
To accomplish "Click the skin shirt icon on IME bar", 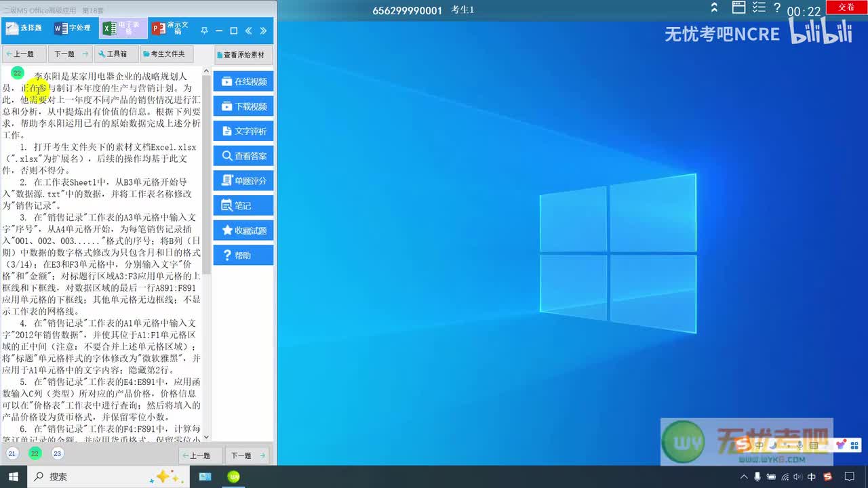I will point(841,445).
